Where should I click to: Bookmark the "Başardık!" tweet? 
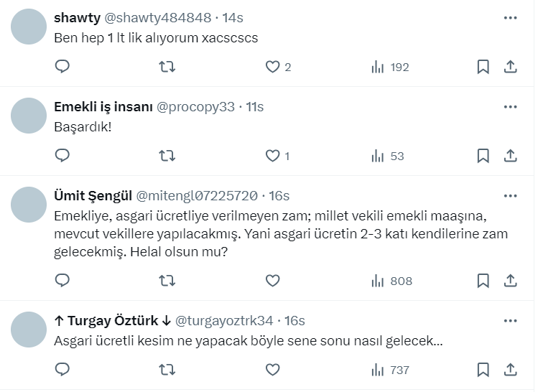[x=483, y=156]
